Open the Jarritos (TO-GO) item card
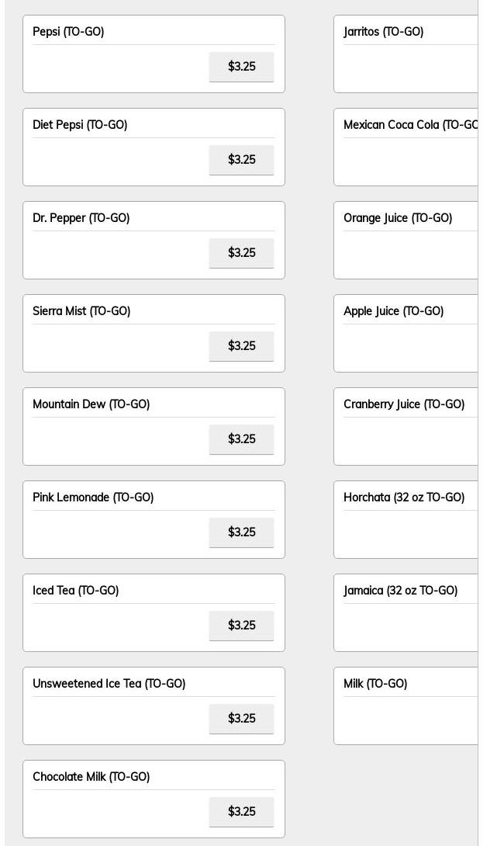Image resolution: width=504 pixels, height=846 pixels. pyautogui.click(x=406, y=54)
